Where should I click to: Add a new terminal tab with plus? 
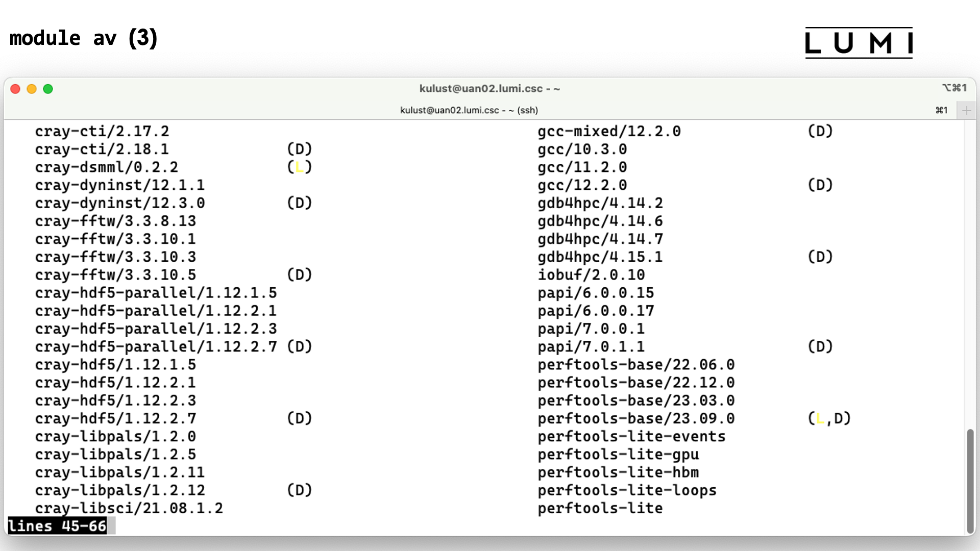coord(966,110)
